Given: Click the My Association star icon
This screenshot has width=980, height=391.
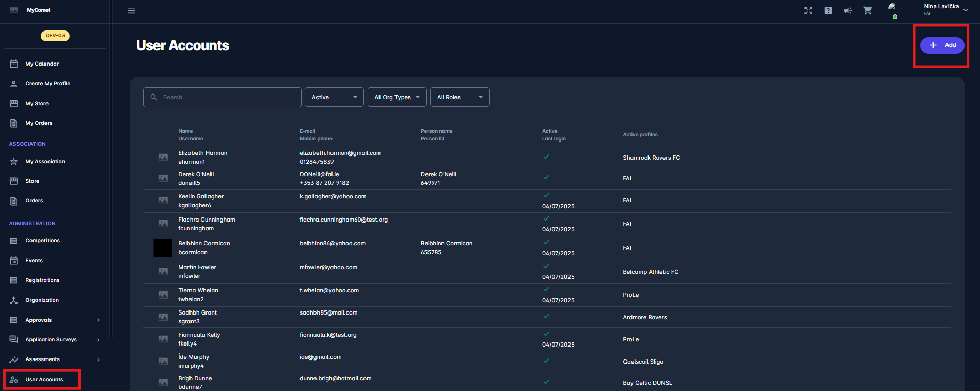Looking at the screenshot, I should (x=14, y=162).
